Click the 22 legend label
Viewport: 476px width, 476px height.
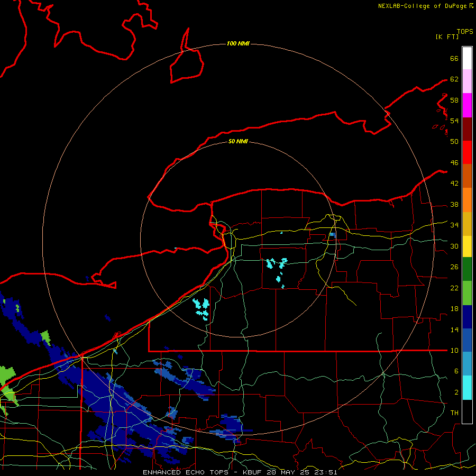point(454,288)
